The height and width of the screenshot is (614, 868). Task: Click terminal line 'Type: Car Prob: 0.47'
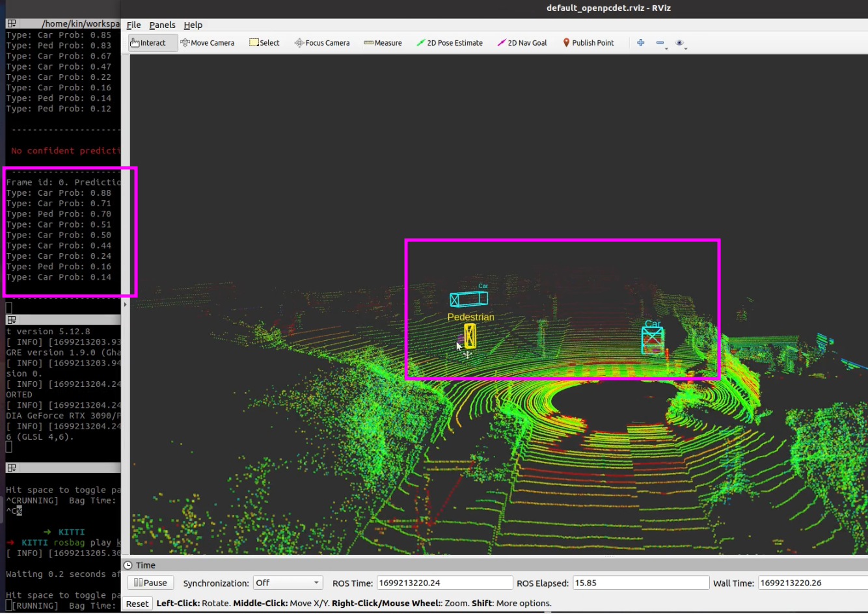pos(59,66)
